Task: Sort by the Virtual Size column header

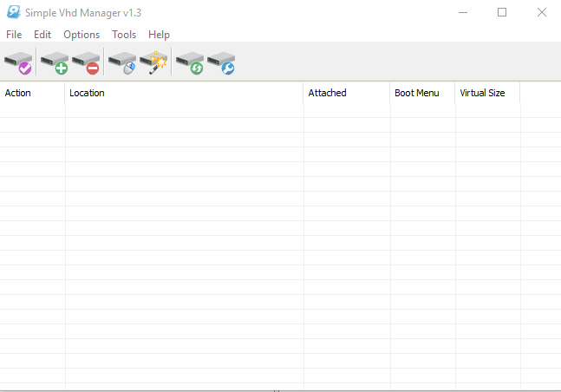Action: coord(487,93)
